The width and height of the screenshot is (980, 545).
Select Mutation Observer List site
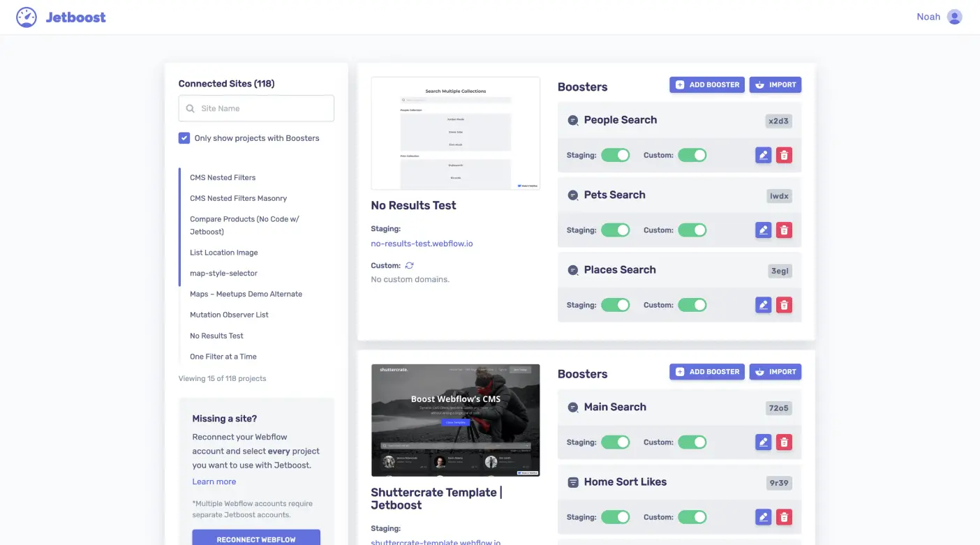point(229,315)
